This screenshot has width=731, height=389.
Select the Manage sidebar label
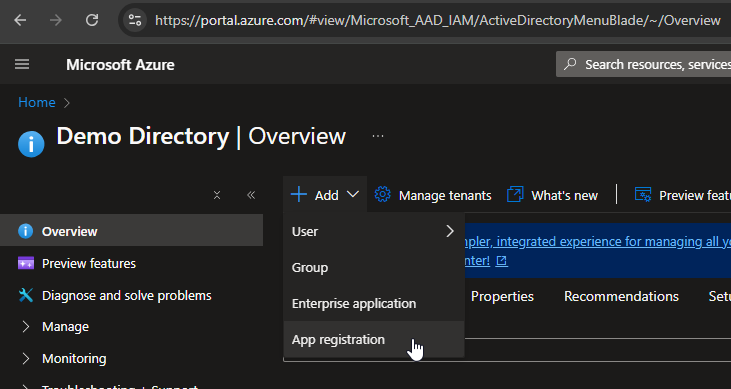[65, 326]
